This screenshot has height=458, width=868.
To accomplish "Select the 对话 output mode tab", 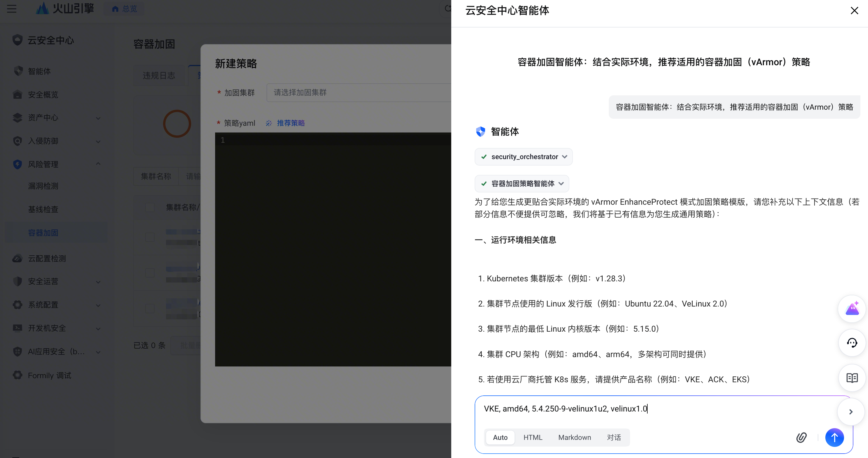I will pos(614,438).
